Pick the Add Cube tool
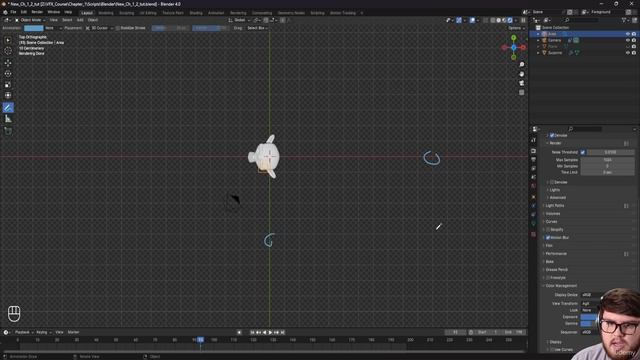Viewport: 640px width, 360px height. click(8, 131)
